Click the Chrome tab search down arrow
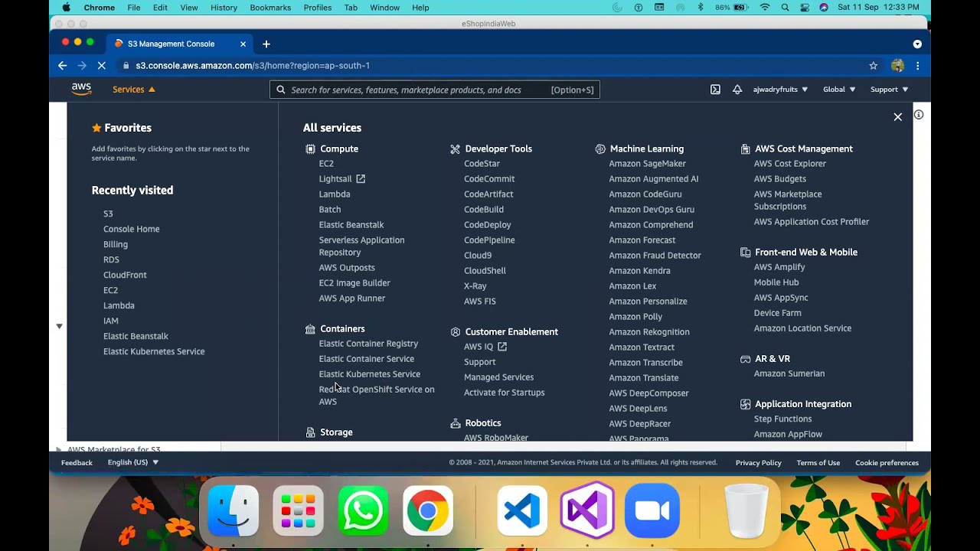The image size is (980, 551). [917, 44]
